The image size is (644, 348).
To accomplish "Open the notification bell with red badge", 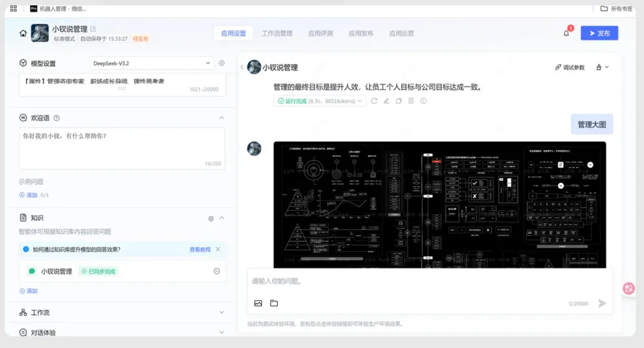I will point(566,33).
